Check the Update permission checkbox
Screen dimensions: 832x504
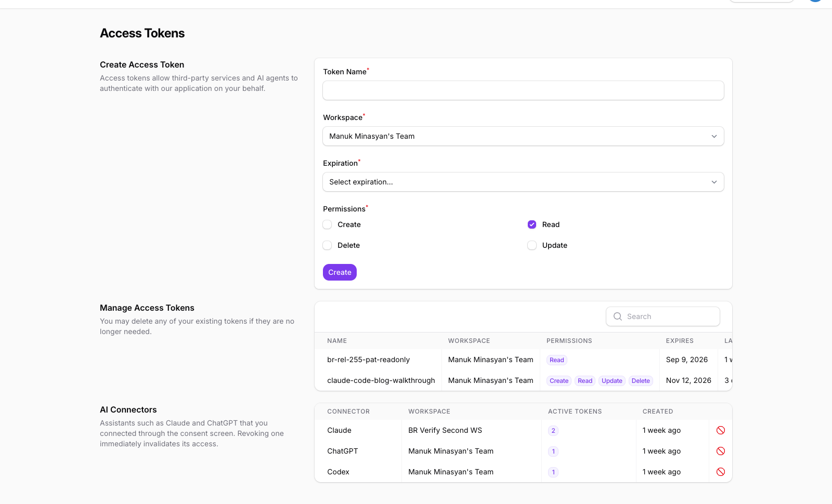[x=532, y=245]
